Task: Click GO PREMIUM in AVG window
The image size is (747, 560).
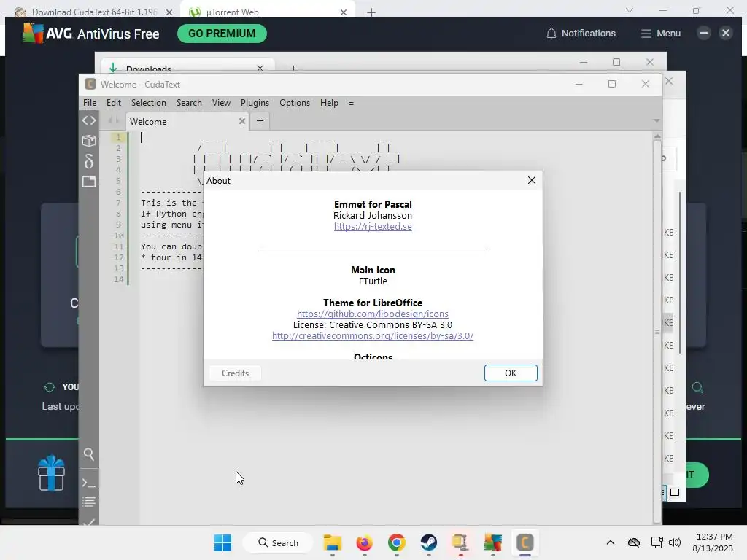Action: pos(222,34)
